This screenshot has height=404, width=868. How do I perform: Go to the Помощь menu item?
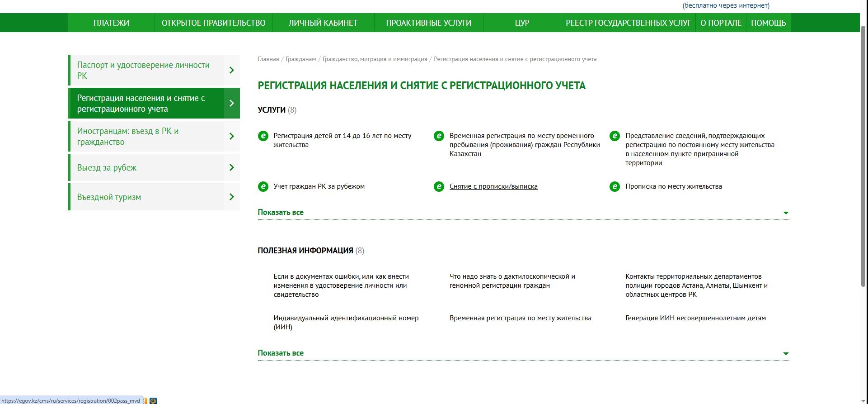point(768,23)
